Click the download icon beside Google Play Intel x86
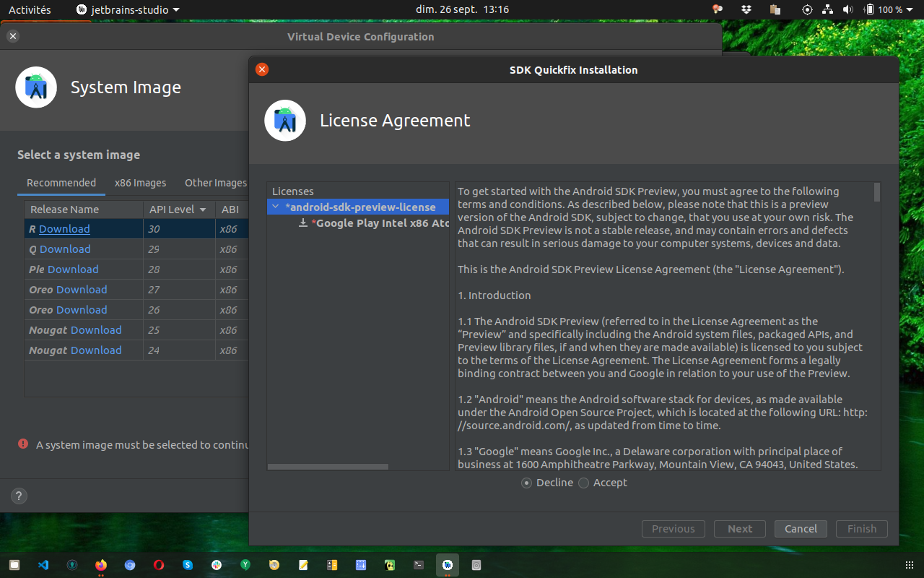Image resolution: width=924 pixels, height=578 pixels. [304, 223]
